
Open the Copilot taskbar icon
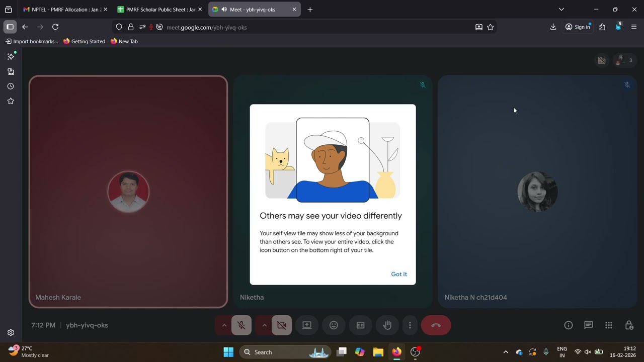point(360,352)
